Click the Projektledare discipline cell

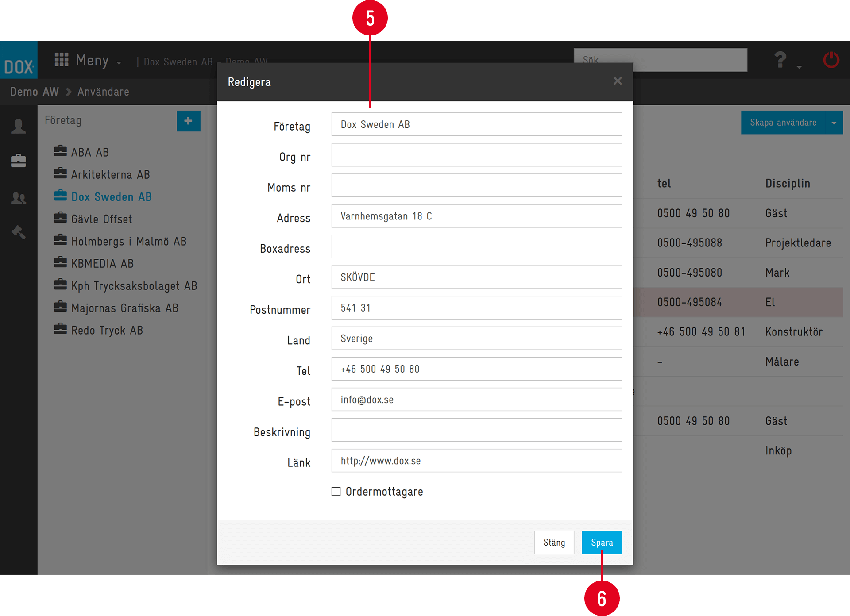point(798,243)
